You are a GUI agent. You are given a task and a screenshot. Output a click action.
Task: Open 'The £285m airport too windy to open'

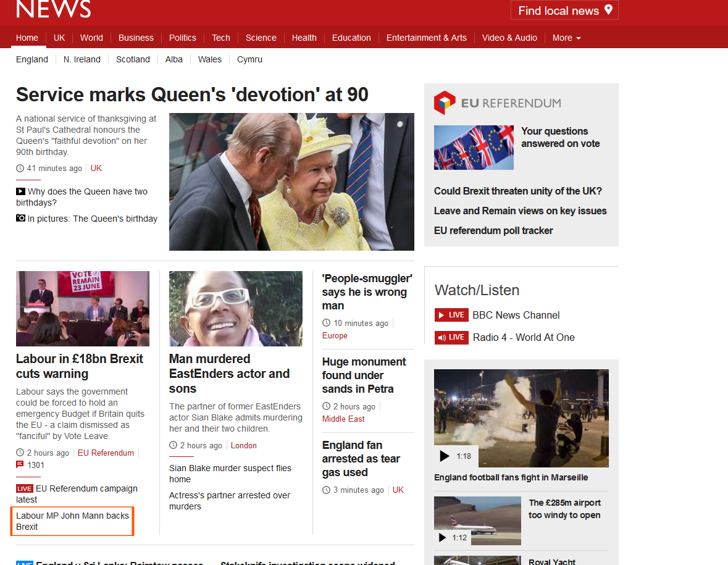(x=564, y=509)
